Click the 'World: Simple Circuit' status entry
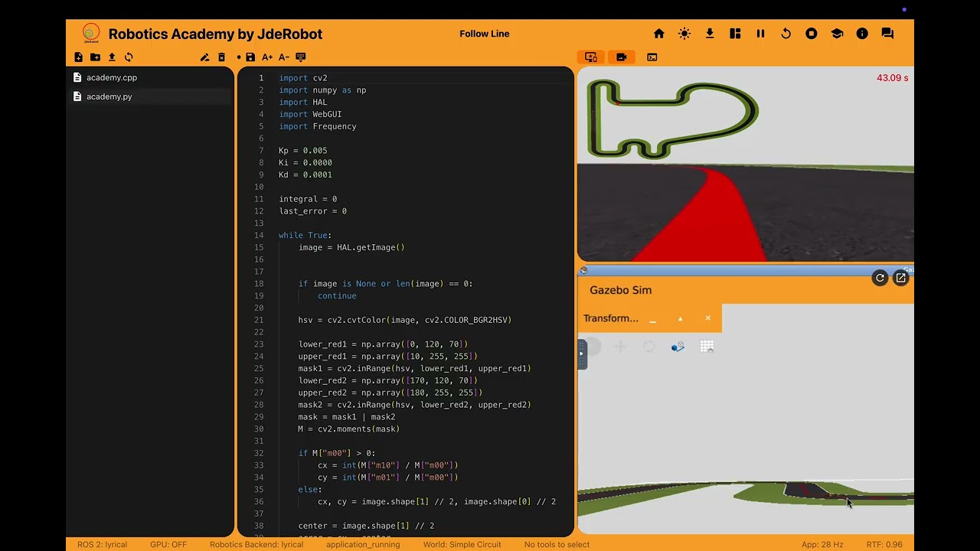980x551 pixels. pos(462,545)
